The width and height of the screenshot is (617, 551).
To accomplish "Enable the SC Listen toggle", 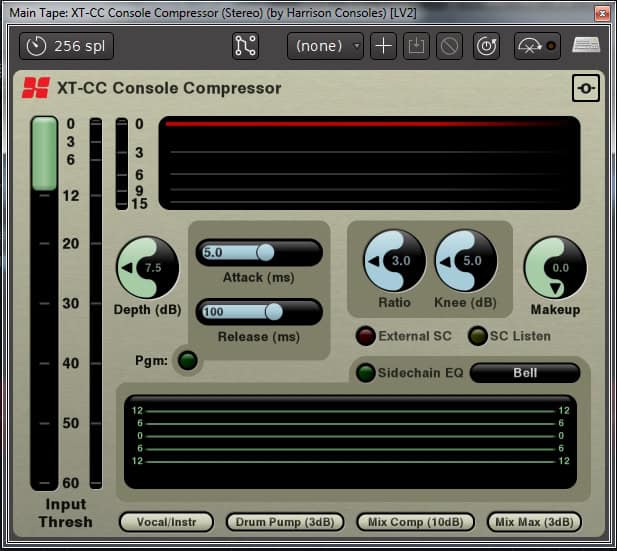I will [x=478, y=336].
